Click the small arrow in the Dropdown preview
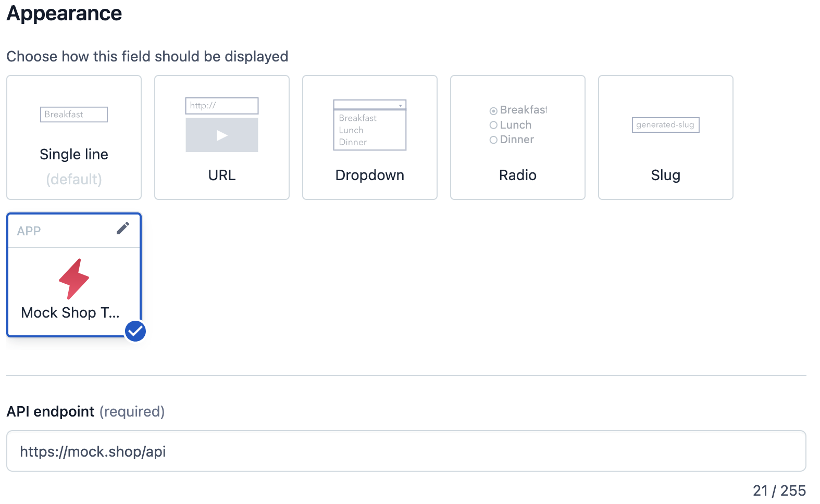 [400, 106]
